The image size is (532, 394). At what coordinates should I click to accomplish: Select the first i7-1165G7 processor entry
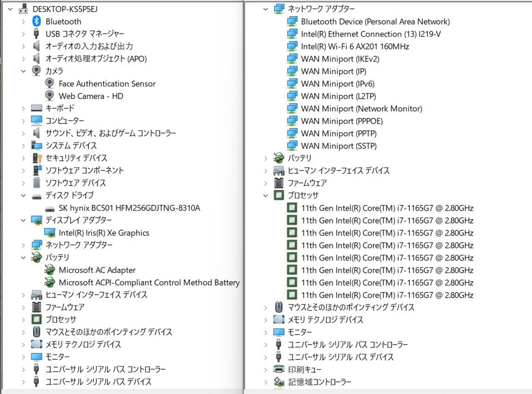point(387,208)
